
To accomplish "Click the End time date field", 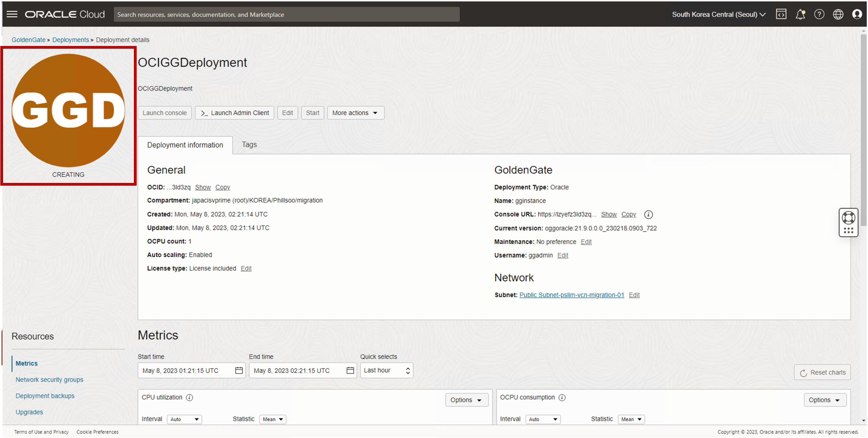I will point(303,370).
